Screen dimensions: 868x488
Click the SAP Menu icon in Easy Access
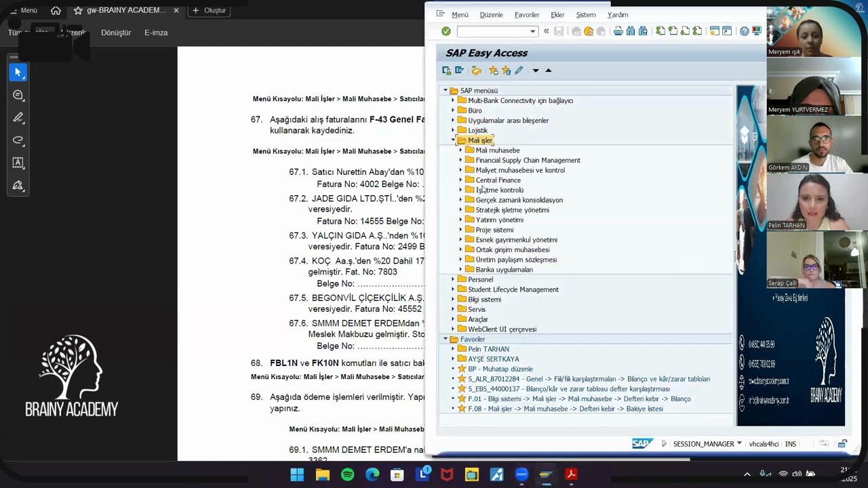pos(459,70)
